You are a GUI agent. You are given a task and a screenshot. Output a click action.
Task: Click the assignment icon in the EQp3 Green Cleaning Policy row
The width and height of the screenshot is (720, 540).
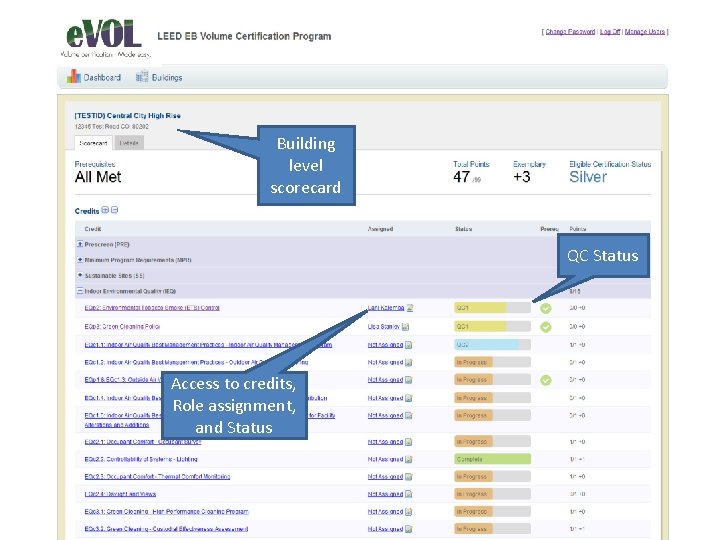(x=405, y=327)
